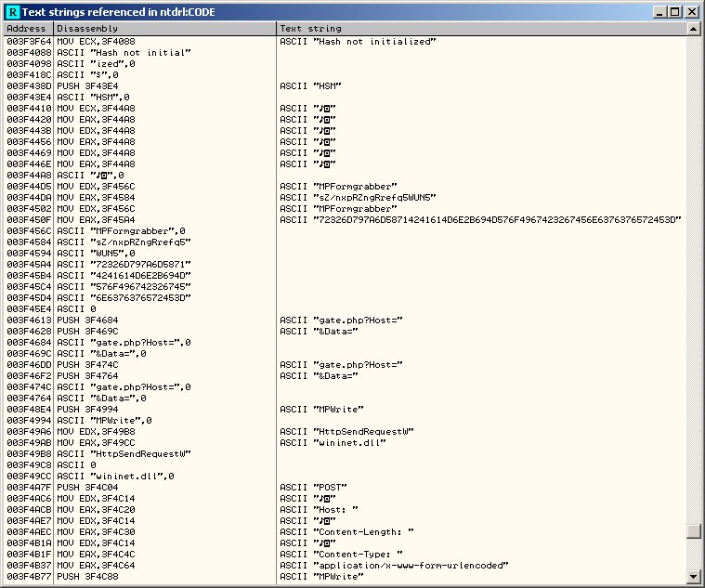Click the R window icon in title bar

13,12
